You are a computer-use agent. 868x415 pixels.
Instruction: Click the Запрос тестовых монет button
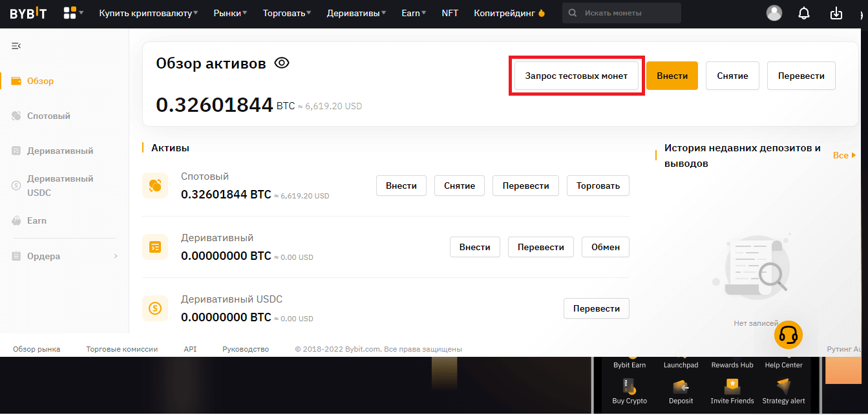tap(576, 76)
